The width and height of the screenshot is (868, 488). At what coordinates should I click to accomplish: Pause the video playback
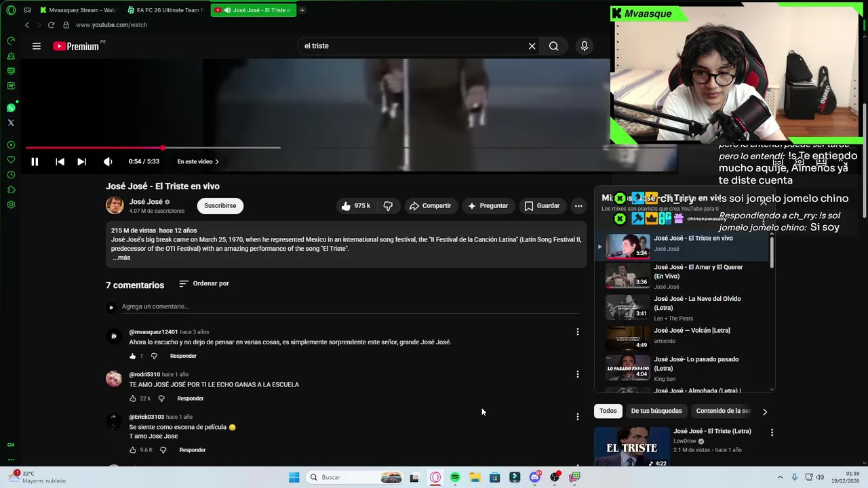tap(35, 161)
